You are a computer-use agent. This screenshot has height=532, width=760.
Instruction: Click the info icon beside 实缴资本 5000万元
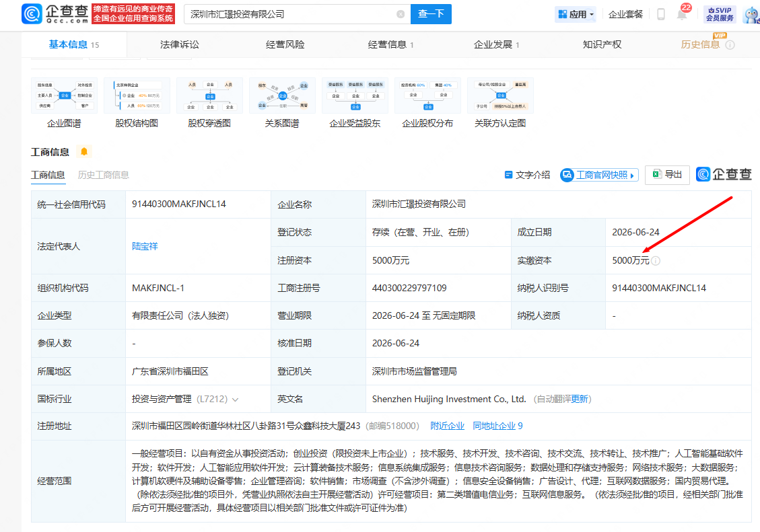[x=656, y=261]
